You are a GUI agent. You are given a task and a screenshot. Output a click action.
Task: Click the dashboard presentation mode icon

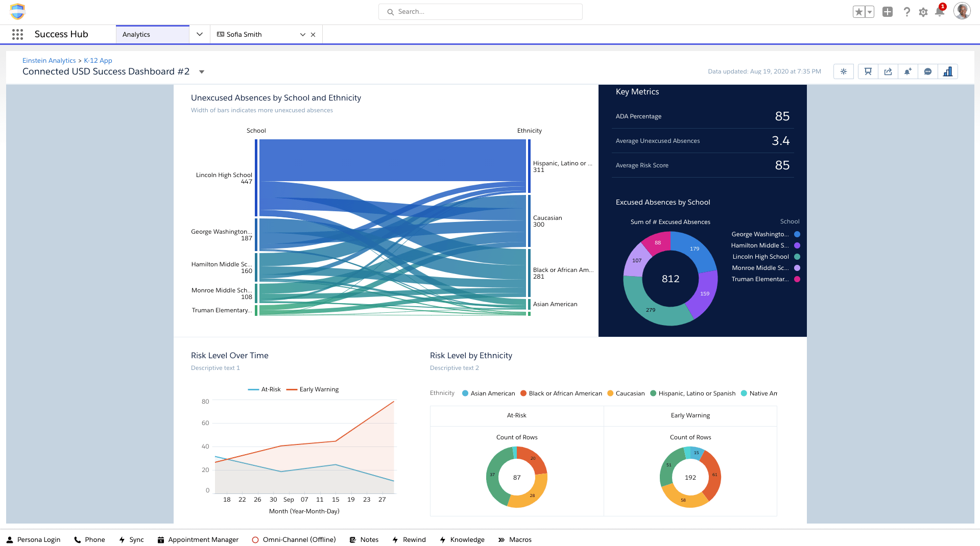click(868, 71)
